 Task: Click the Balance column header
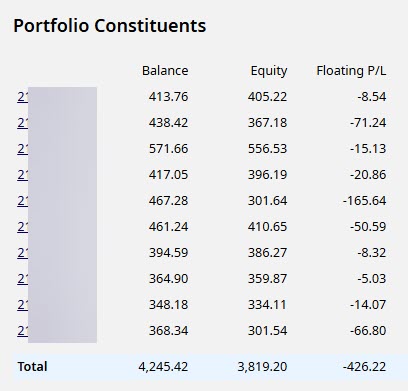[165, 71]
